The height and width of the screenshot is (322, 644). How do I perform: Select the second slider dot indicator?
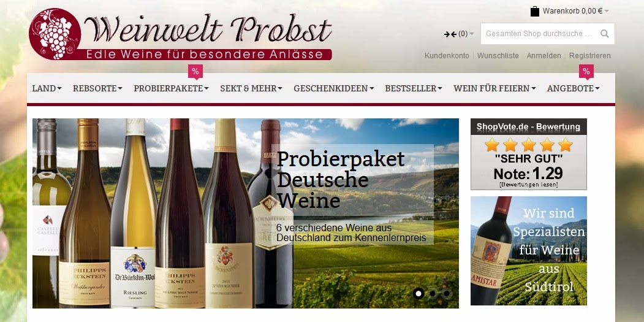pyautogui.click(x=433, y=294)
